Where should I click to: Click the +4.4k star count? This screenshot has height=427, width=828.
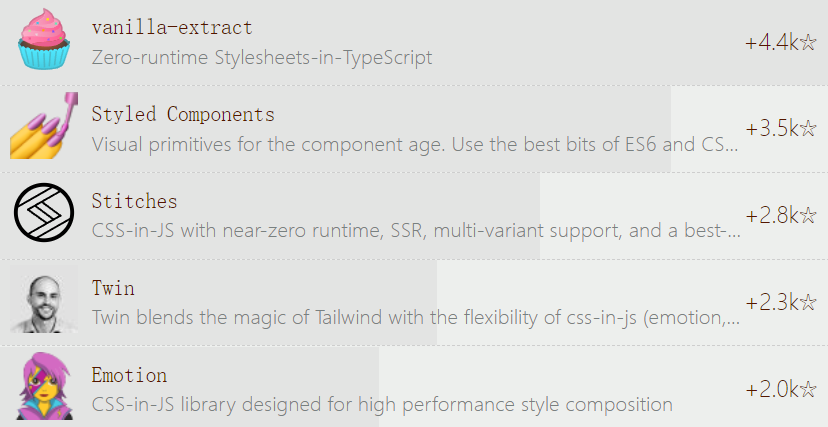(780, 43)
